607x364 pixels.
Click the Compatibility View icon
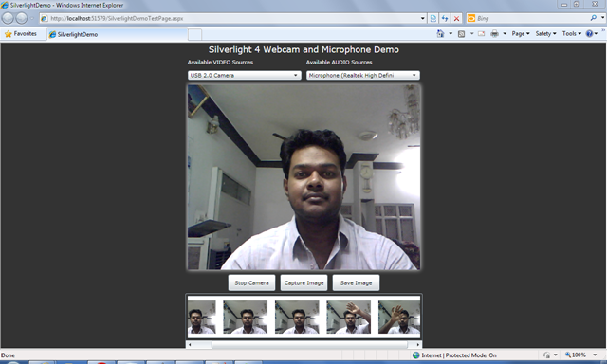tap(433, 18)
